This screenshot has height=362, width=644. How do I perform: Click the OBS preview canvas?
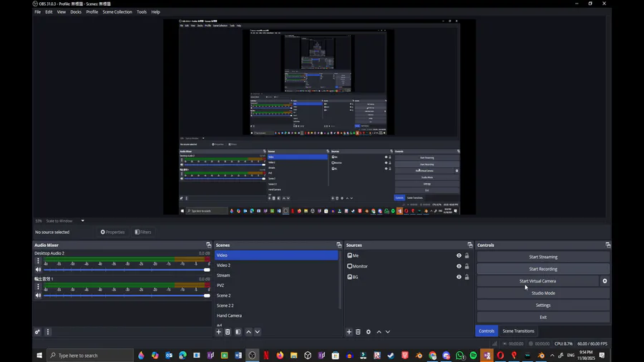click(320, 117)
